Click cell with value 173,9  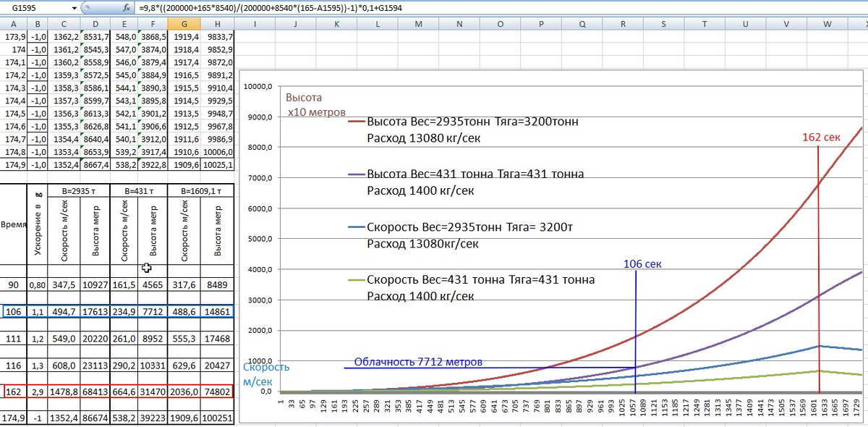click(14, 36)
